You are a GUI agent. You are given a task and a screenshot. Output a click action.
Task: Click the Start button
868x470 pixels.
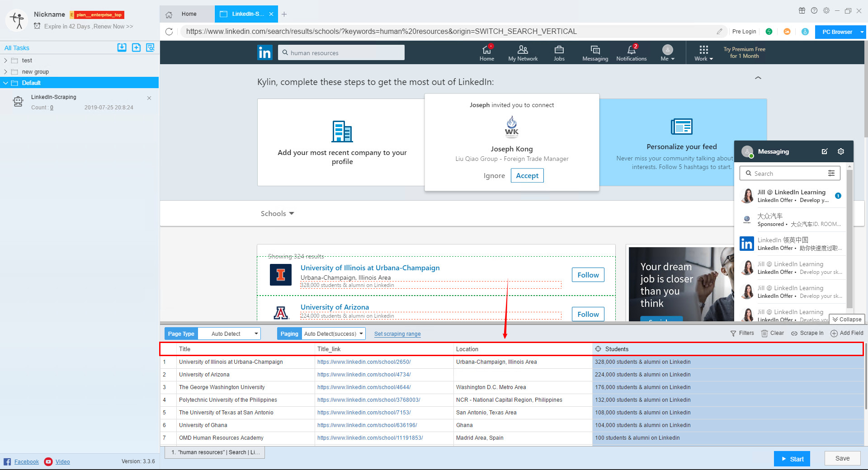(792, 459)
